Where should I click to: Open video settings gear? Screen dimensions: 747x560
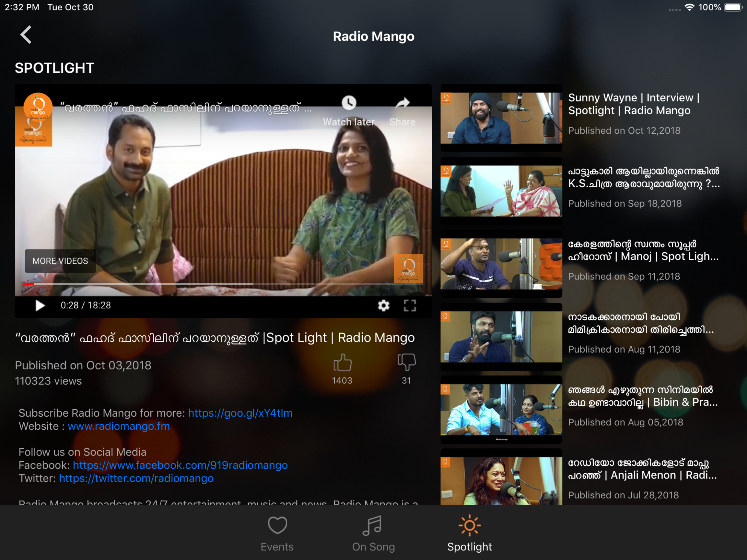point(383,305)
